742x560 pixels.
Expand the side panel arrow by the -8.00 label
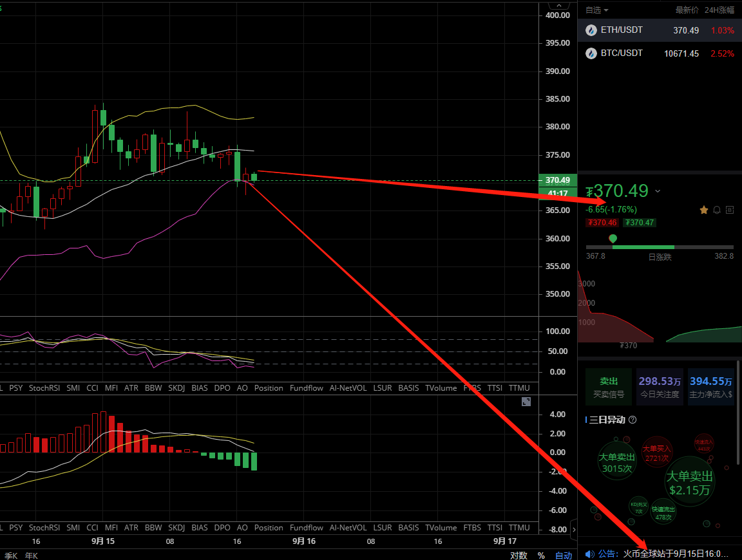click(x=574, y=529)
